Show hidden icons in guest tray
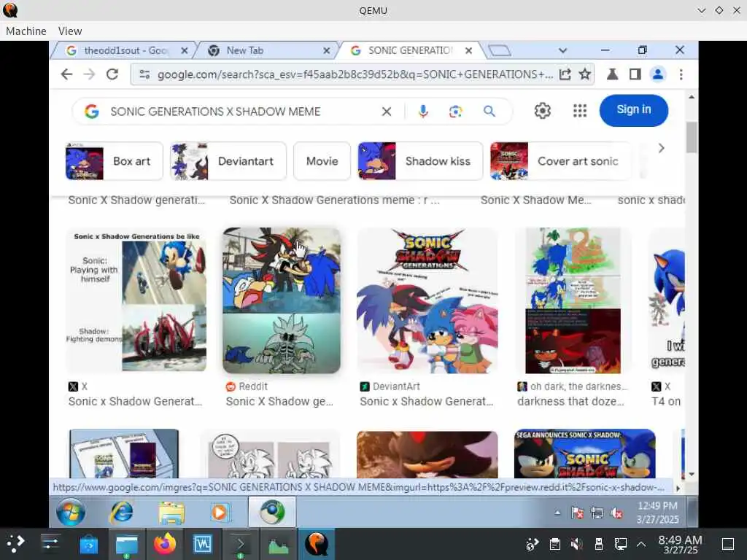The height and width of the screenshot is (560, 747). (557, 513)
